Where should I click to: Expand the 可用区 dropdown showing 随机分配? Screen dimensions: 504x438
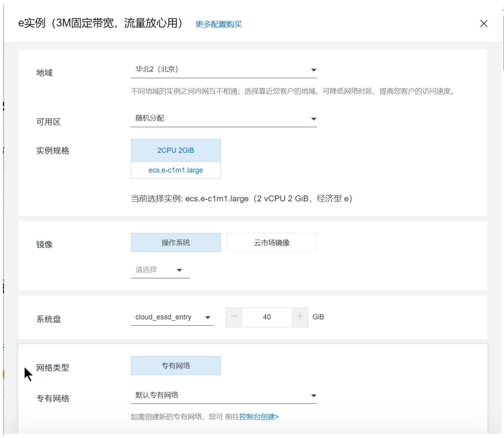[224, 118]
